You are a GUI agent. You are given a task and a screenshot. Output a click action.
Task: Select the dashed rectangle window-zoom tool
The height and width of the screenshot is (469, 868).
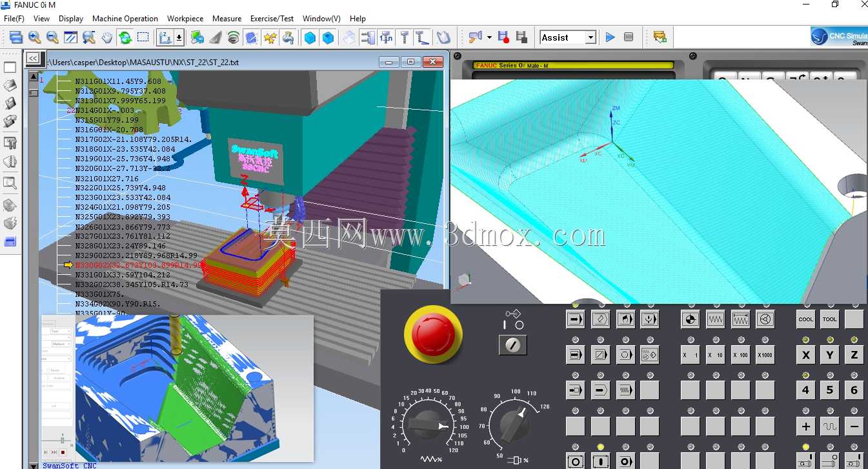pyautogui.click(x=143, y=37)
